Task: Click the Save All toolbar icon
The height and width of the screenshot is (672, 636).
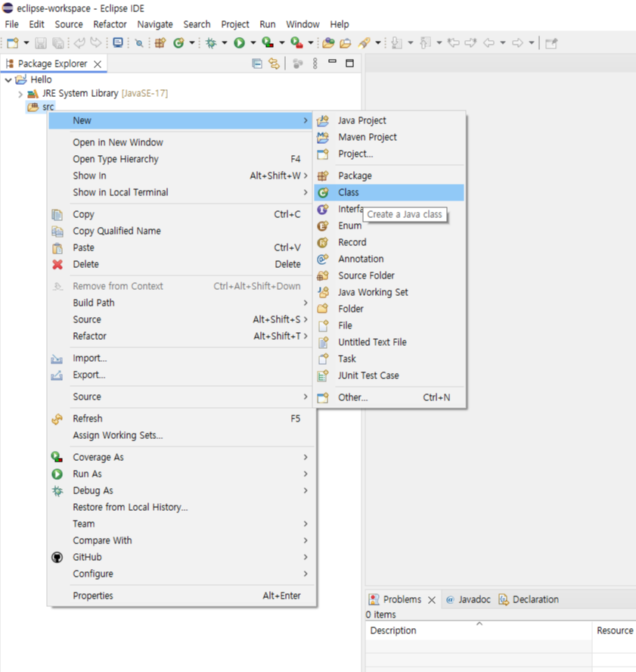Action: 57,43
